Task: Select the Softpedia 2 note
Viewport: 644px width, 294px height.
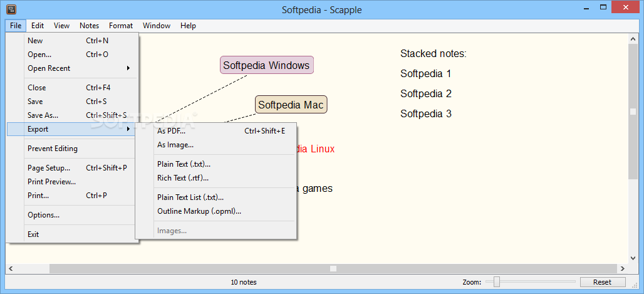Action: [426, 93]
